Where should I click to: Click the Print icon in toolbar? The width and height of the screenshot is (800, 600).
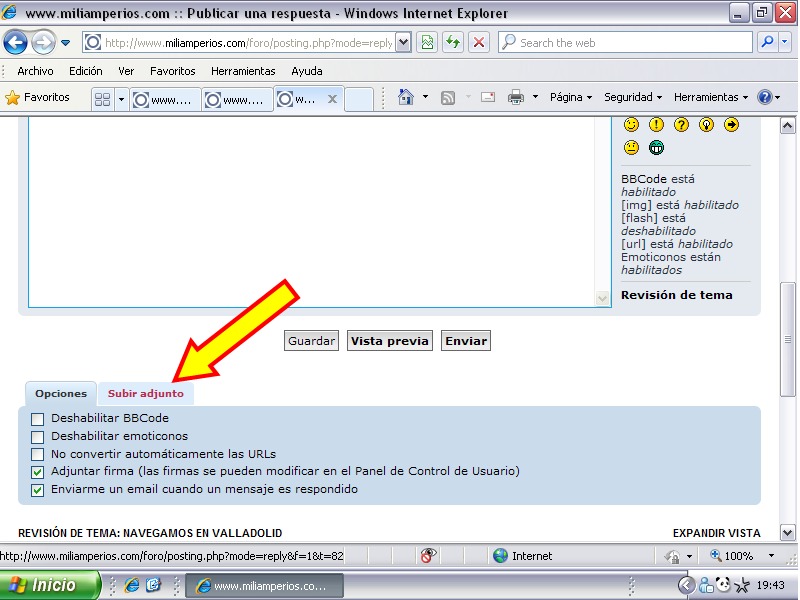pos(516,97)
